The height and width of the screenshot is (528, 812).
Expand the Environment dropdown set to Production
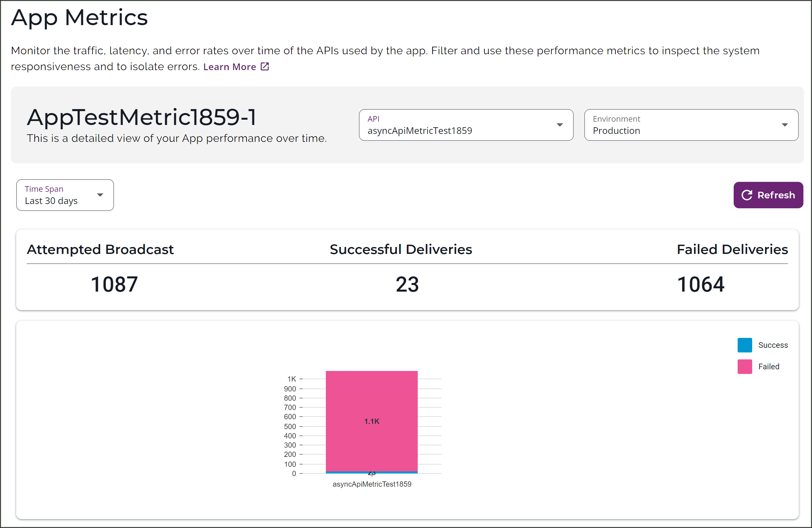691,125
